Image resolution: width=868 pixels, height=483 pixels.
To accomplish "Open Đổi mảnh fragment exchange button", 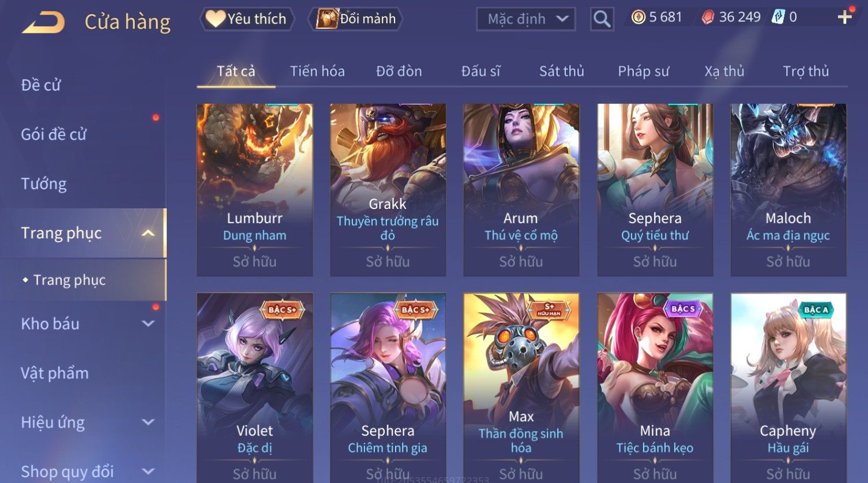I will (x=356, y=19).
